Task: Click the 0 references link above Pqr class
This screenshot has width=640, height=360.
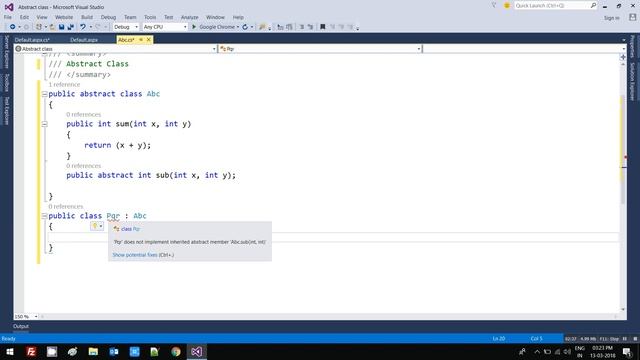Action: coord(66,207)
